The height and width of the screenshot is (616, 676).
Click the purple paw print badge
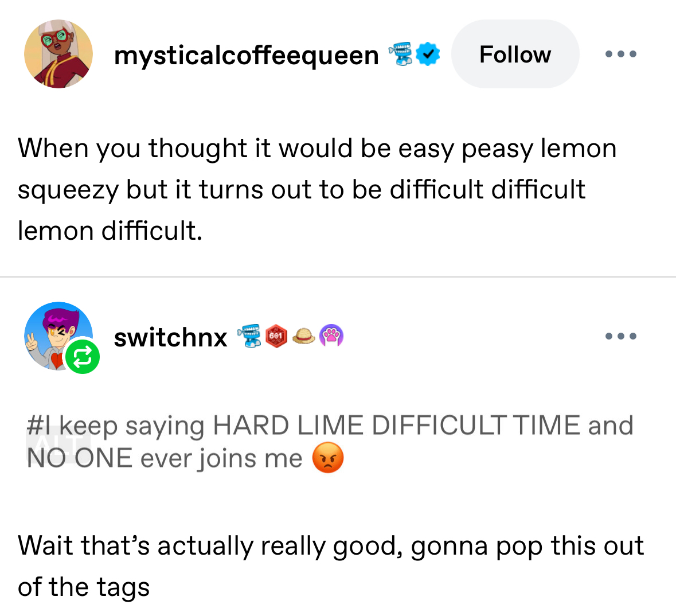point(331,336)
